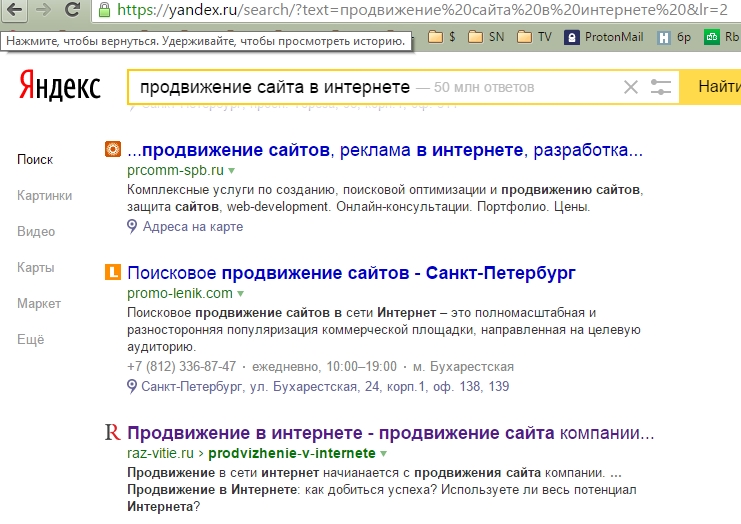Switch to Маркет search tab
The height and width of the screenshot is (524, 741).
[39, 303]
